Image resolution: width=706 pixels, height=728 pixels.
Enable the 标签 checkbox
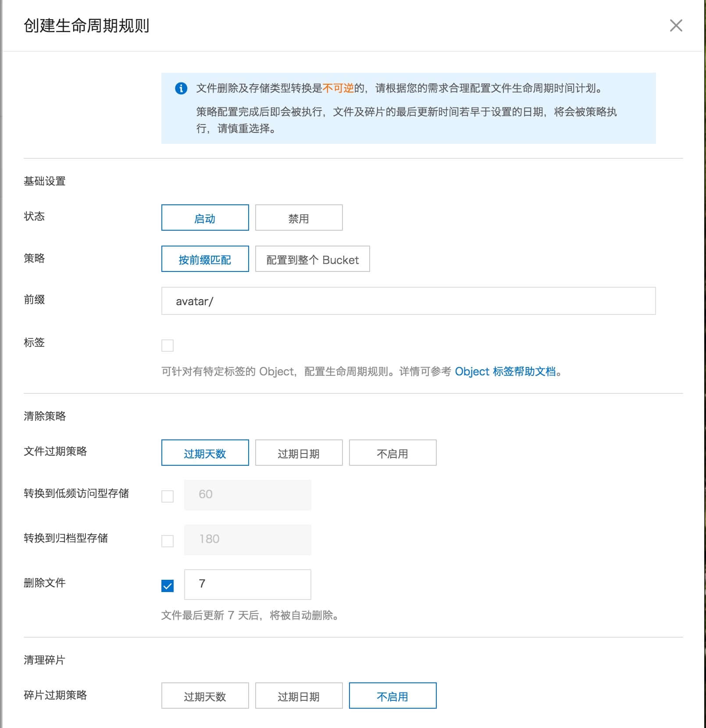point(168,346)
